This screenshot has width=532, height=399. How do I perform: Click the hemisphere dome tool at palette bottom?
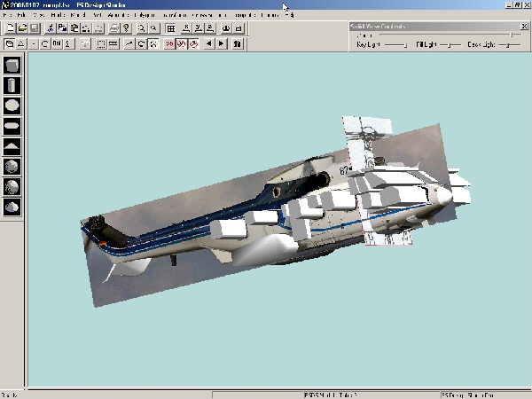[x=12, y=207]
